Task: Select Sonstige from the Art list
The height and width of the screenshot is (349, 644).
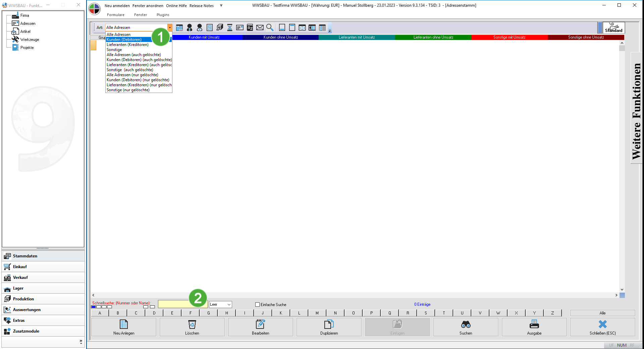Action: [x=139, y=50]
